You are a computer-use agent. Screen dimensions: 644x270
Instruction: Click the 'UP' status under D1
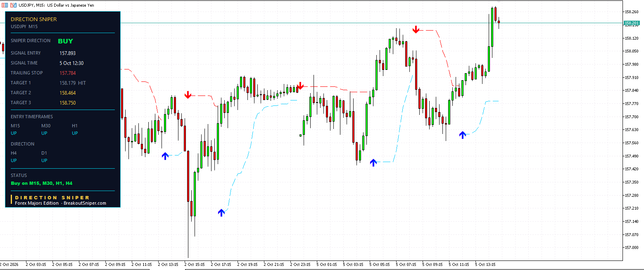(45, 160)
